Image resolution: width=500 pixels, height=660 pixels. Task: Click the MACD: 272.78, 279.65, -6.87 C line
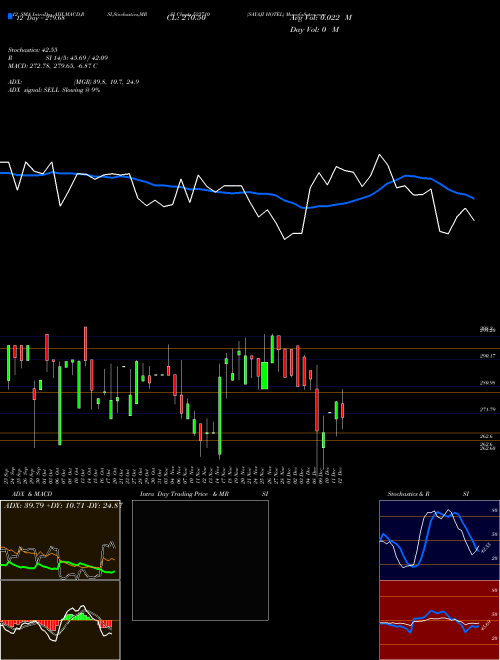(x=53, y=66)
